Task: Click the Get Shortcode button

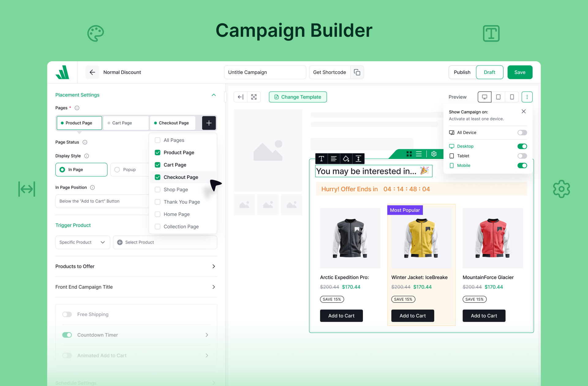Action: click(x=330, y=72)
